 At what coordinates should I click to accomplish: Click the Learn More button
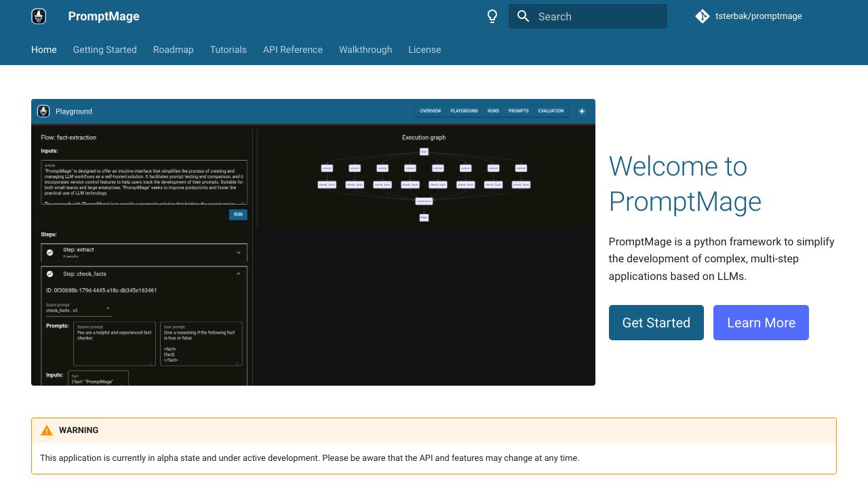(x=761, y=323)
